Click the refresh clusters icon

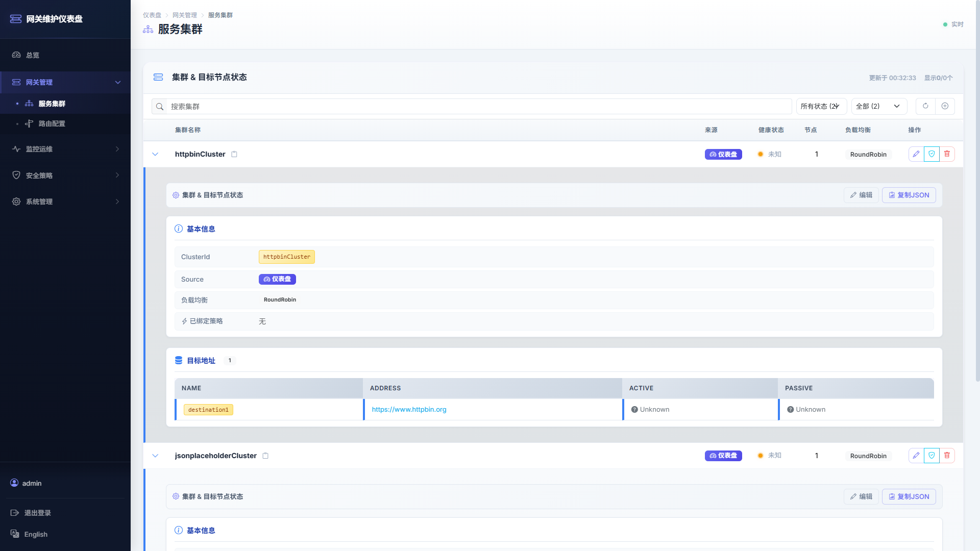click(x=925, y=106)
